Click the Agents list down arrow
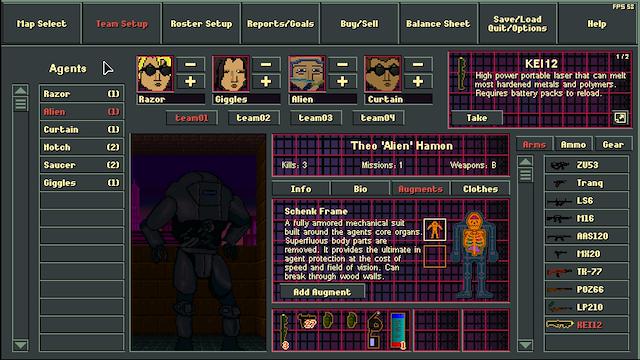 point(20,345)
